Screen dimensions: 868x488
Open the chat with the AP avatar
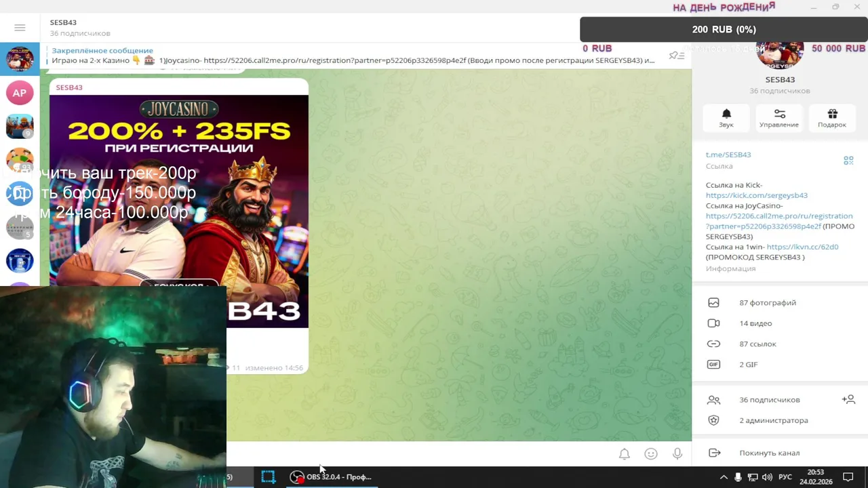click(20, 93)
